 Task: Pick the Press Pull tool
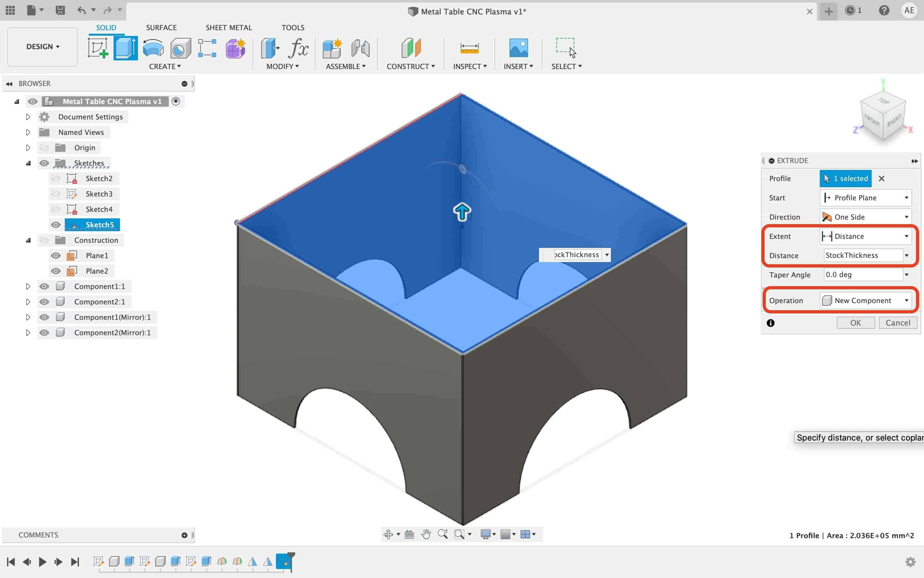point(270,48)
